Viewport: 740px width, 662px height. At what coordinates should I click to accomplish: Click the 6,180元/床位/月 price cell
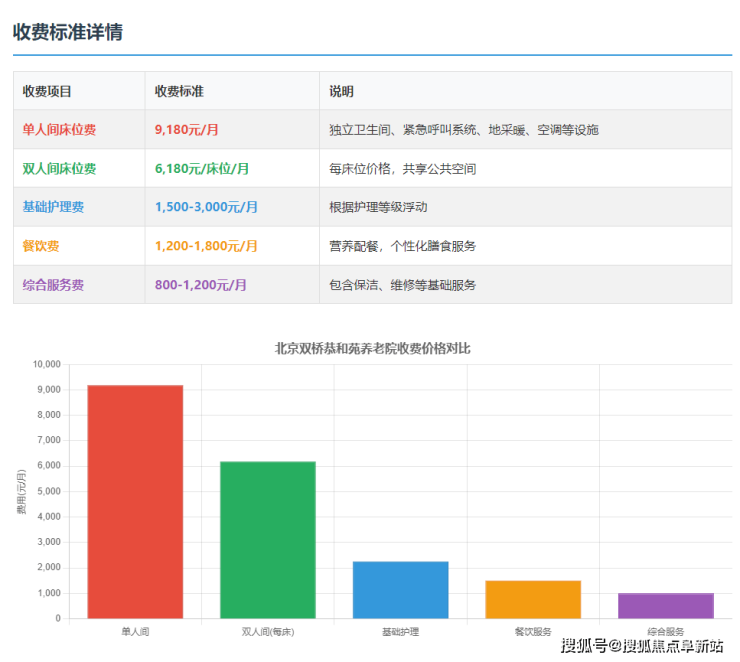tap(202, 169)
